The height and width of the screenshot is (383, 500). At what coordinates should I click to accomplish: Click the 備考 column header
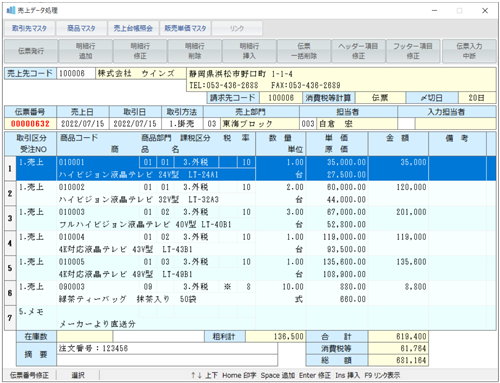click(457, 144)
